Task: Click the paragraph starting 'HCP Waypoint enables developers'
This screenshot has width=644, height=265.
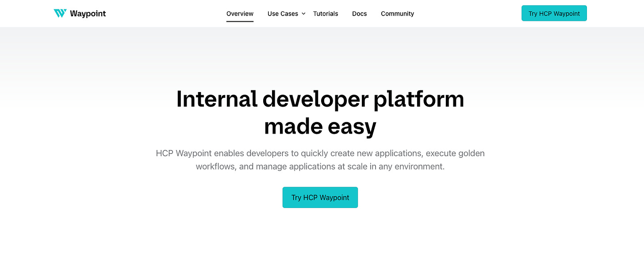Action: pos(320,160)
